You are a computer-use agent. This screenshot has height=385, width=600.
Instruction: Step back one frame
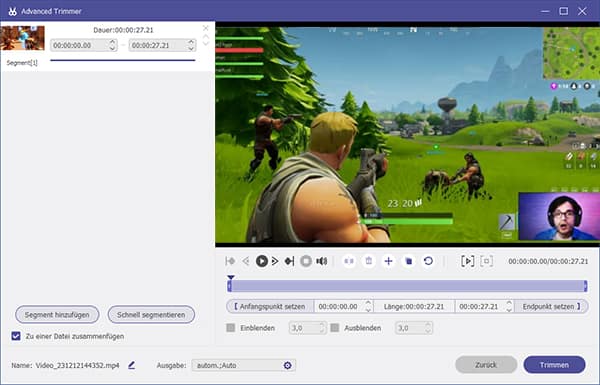tap(246, 261)
